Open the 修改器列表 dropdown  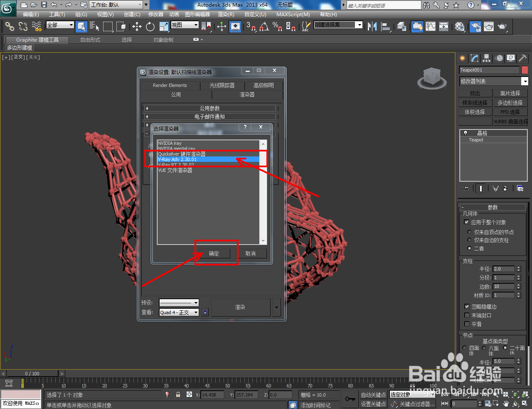pos(493,81)
